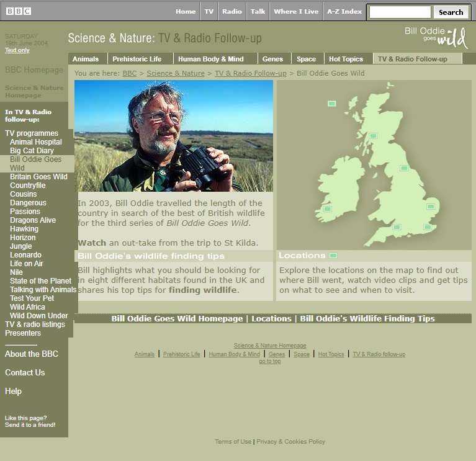Click the Bill Oddie photo with binoculars
476x461 pixels.
tap(174, 136)
